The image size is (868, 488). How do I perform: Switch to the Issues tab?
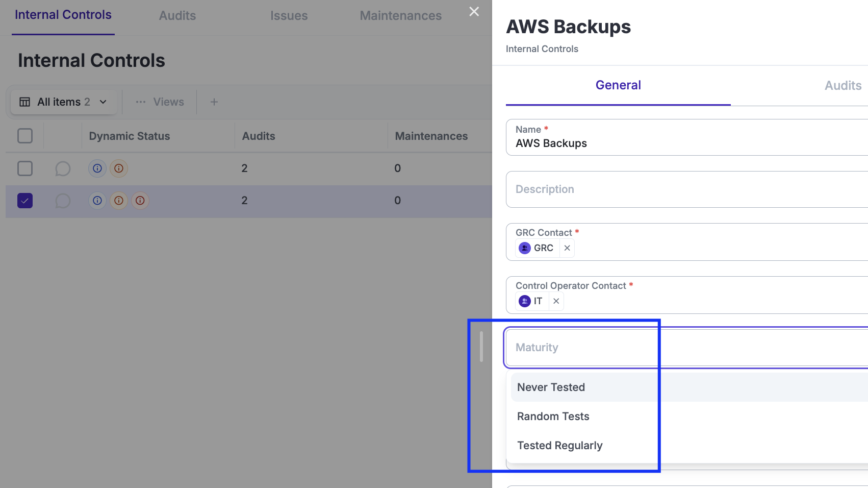click(289, 16)
